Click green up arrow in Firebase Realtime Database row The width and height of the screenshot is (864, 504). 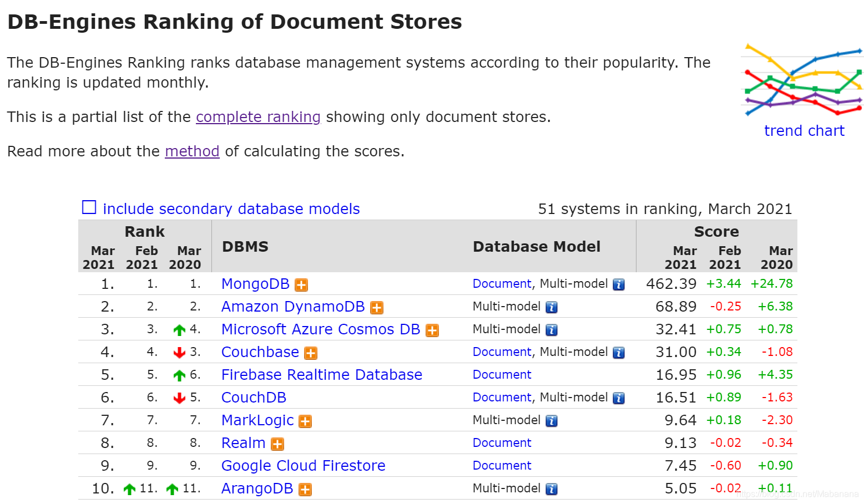click(179, 376)
